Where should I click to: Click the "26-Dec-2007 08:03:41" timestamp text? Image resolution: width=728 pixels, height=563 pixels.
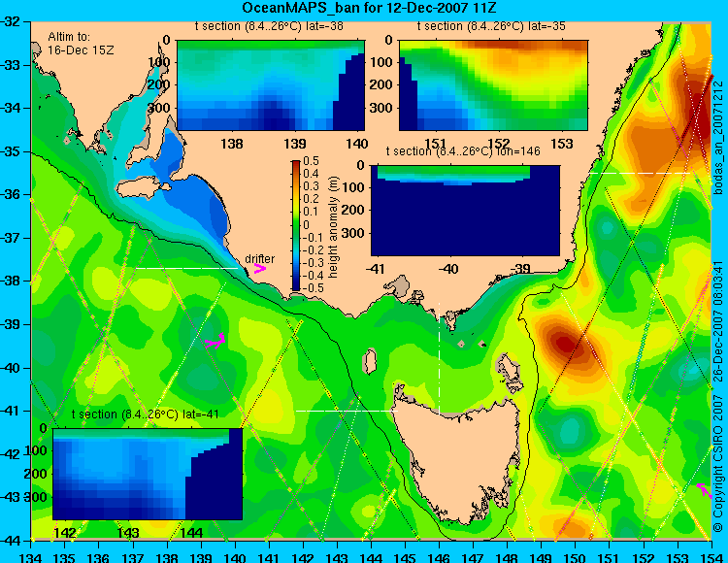pos(718,321)
